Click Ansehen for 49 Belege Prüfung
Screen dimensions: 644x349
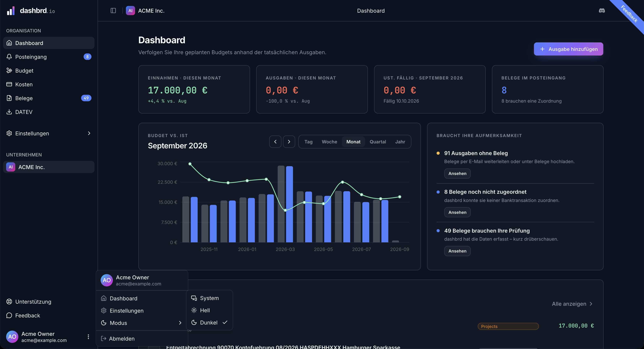coord(457,251)
